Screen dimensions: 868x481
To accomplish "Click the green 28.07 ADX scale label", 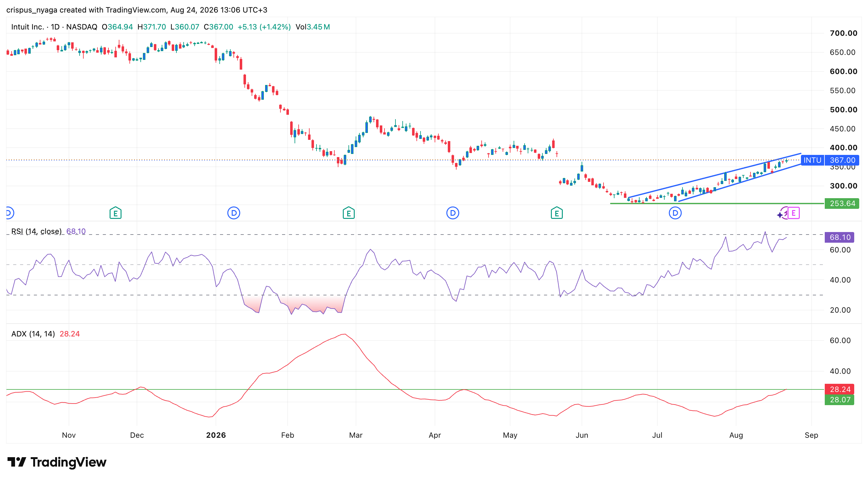I will (x=839, y=400).
